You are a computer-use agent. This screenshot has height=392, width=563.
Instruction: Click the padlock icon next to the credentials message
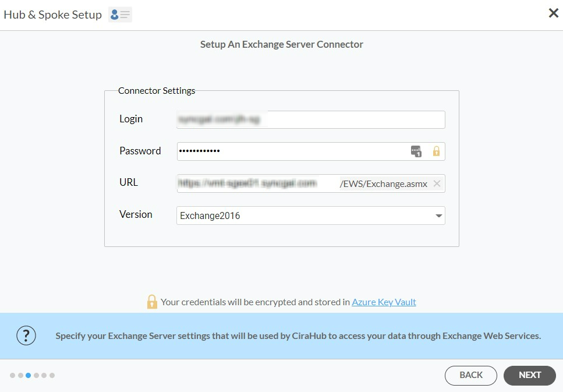153,302
